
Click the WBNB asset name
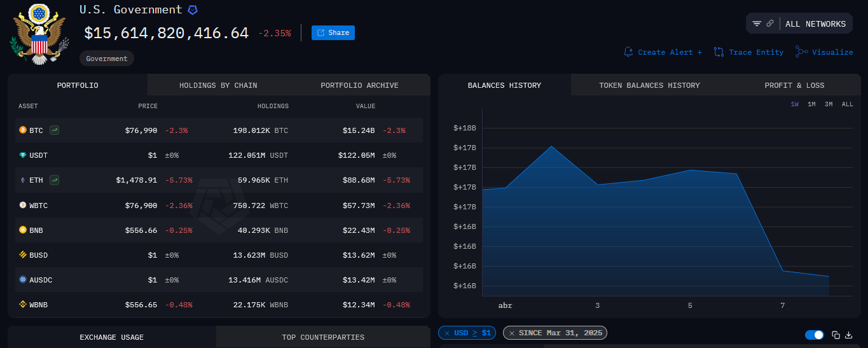tap(38, 305)
